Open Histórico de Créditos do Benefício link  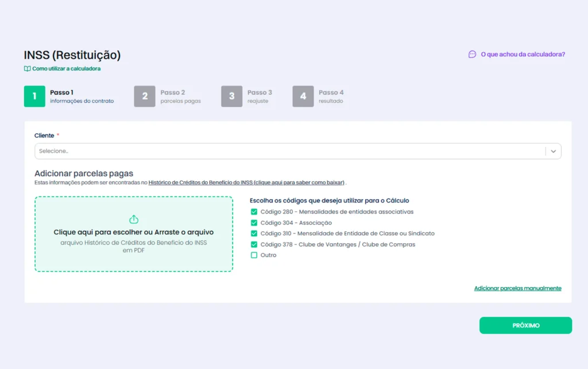[246, 182]
